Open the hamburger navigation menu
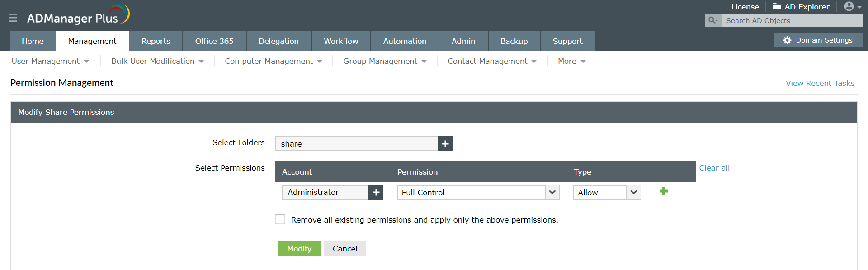This screenshot has height=270, width=868. [x=13, y=18]
